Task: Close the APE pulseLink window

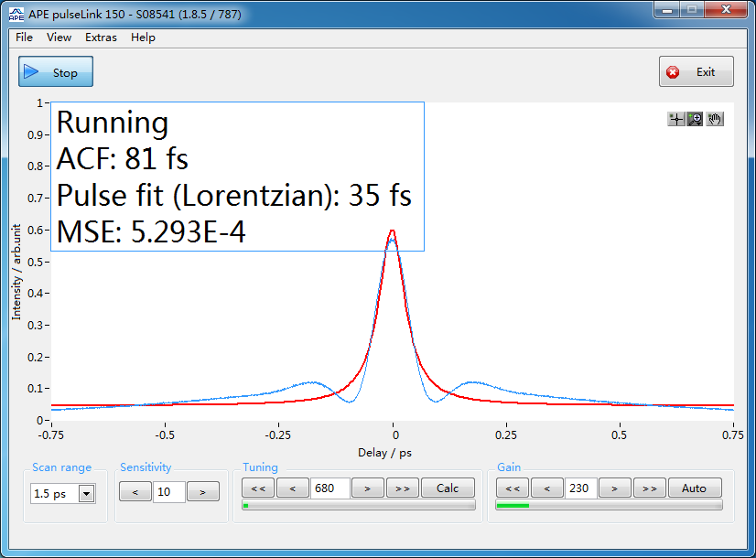Action: tap(726, 10)
